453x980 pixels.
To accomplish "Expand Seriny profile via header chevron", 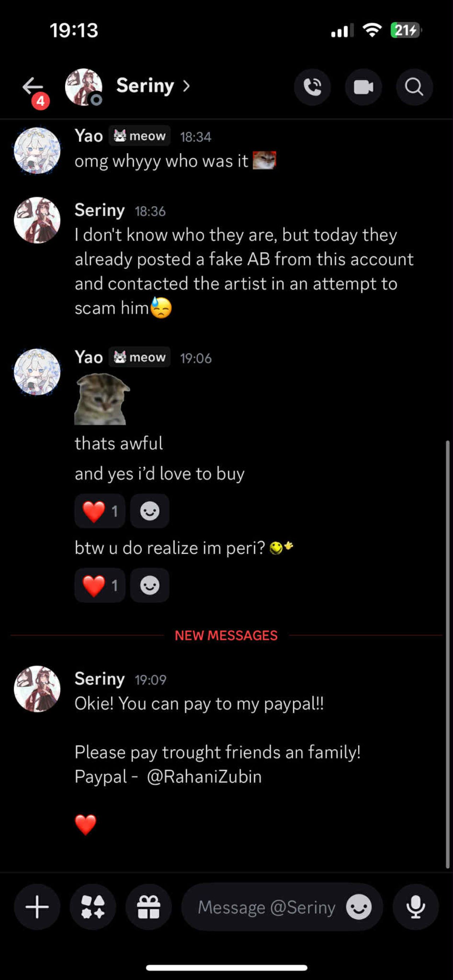I will pos(187,86).
